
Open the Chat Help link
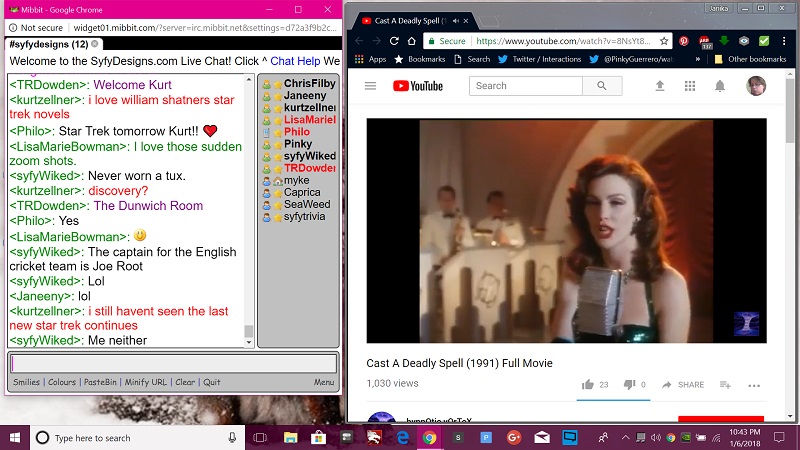[295, 61]
